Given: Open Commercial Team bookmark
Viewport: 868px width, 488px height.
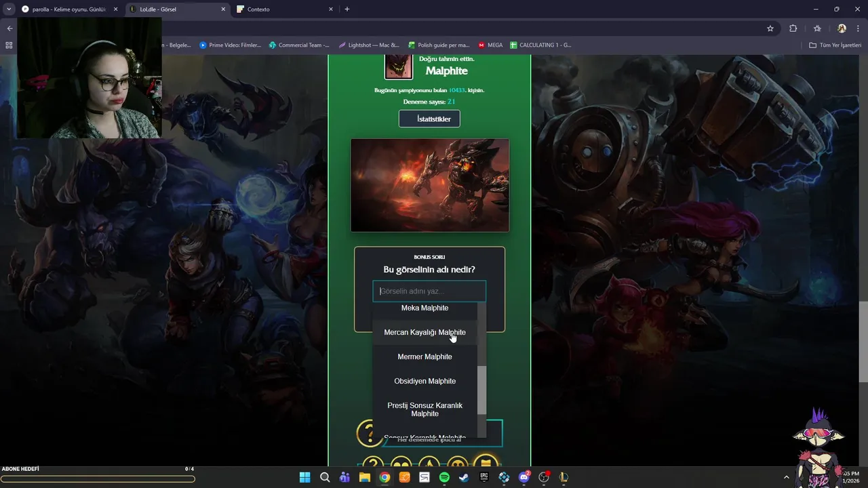Looking at the screenshot, I should pyautogui.click(x=299, y=45).
